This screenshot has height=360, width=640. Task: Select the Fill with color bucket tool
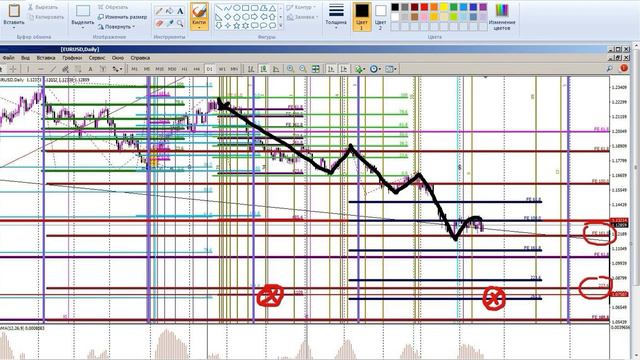pyautogui.click(x=169, y=11)
